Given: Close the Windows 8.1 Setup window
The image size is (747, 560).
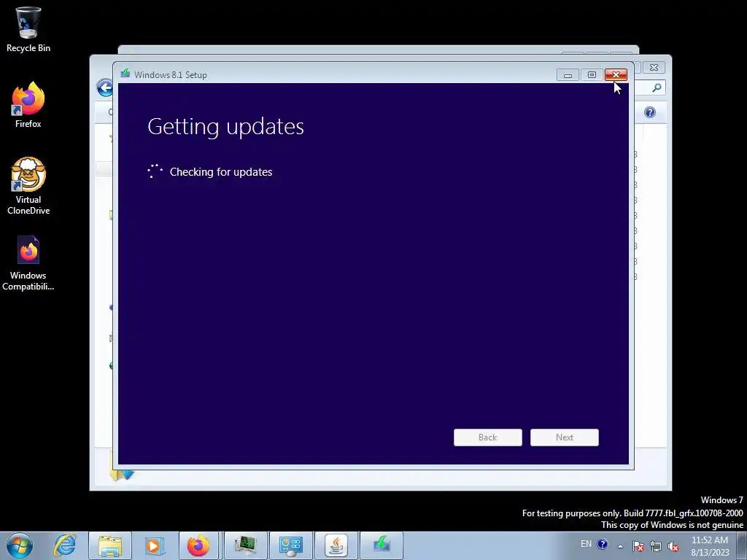Looking at the screenshot, I should pos(616,75).
